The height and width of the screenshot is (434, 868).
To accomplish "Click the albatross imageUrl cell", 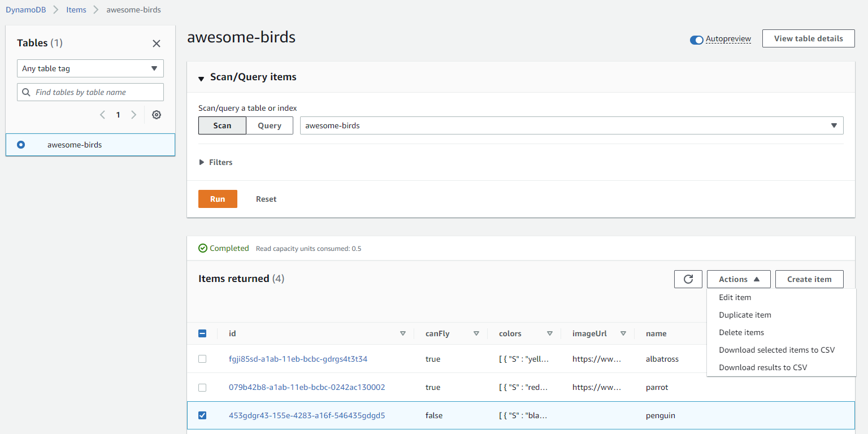I will pos(597,359).
